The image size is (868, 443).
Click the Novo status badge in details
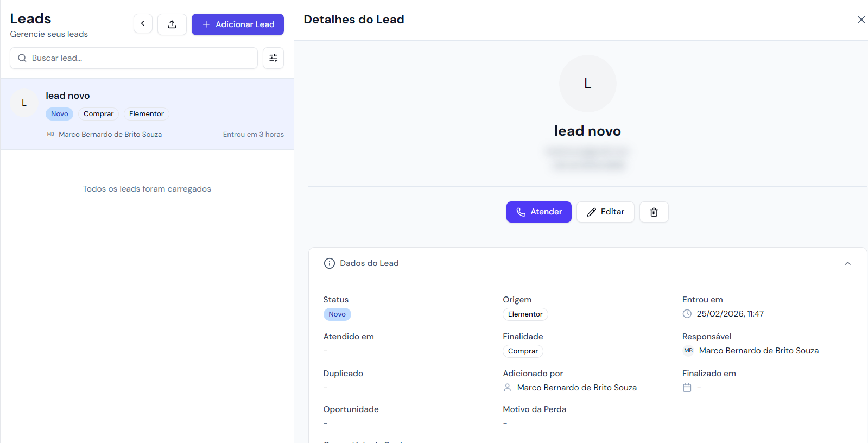(x=337, y=314)
